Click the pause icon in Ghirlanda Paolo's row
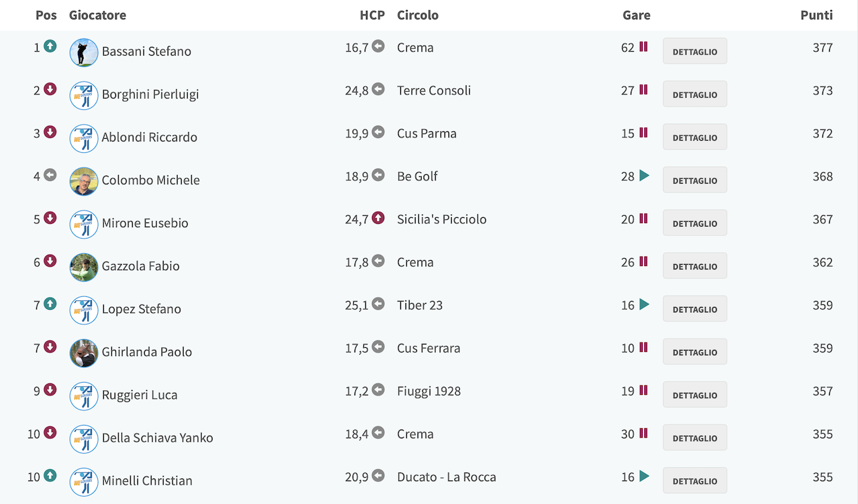Image resolution: width=858 pixels, height=504 pixels. click(x=643, y=347)
